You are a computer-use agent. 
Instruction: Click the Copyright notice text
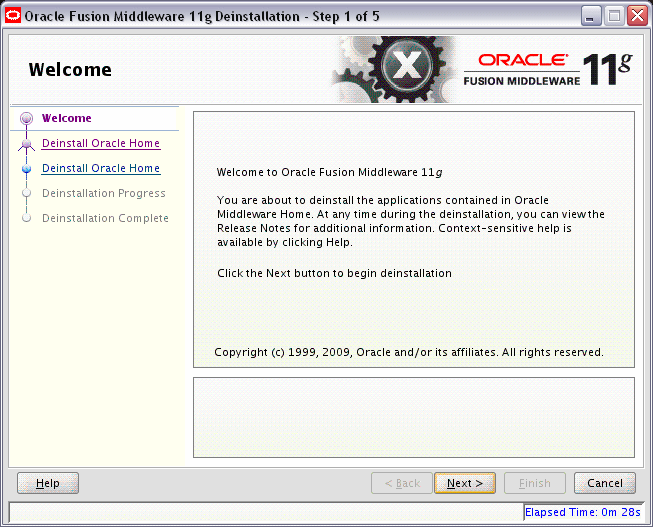[409, 352]
